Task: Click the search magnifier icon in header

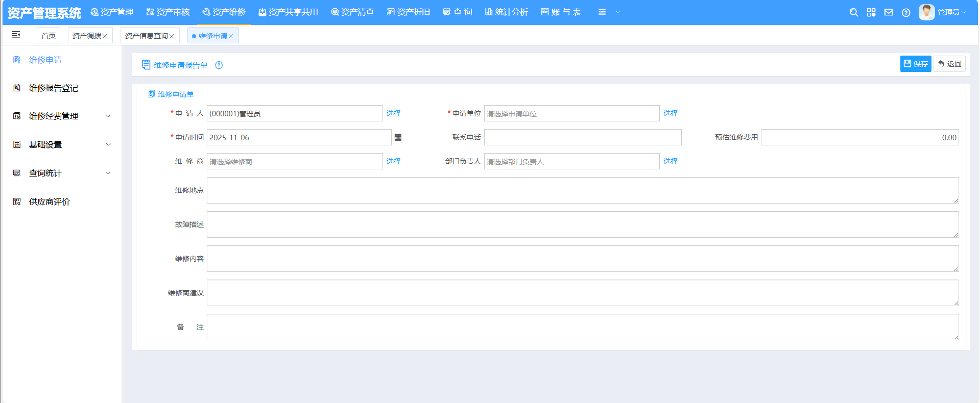Action: (853, 12)
